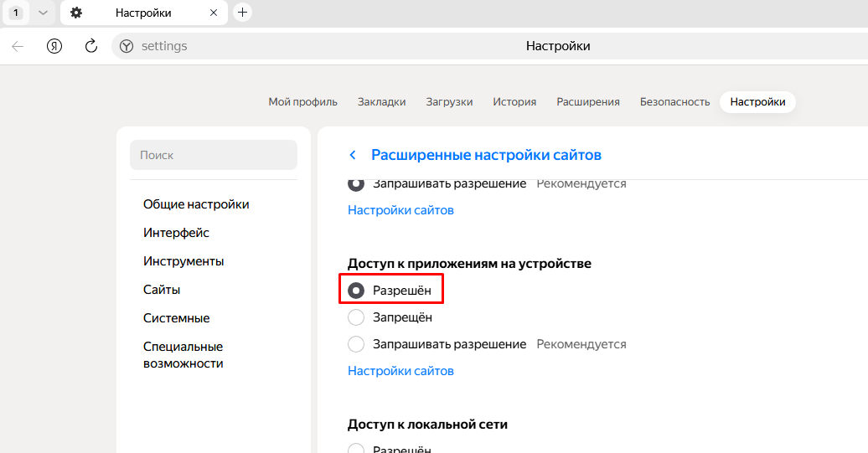Go back using the blue chevron arrow

click(353, 155)
